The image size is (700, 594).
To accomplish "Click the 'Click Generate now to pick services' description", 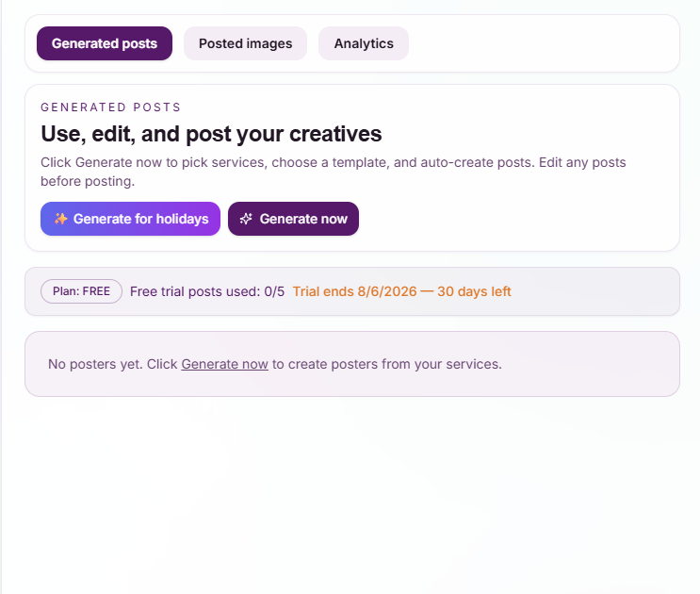I will pos(333,172).
